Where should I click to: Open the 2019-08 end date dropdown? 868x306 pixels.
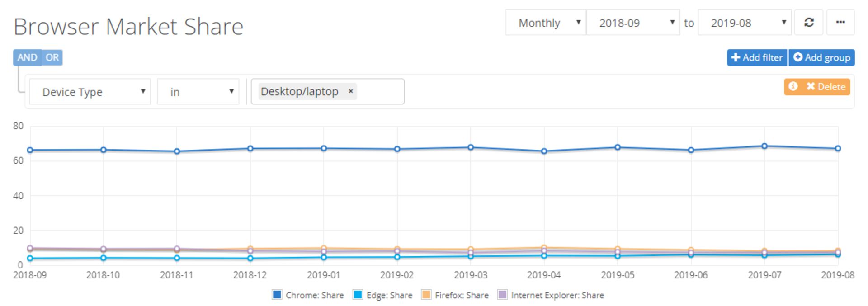pos(745,23)
